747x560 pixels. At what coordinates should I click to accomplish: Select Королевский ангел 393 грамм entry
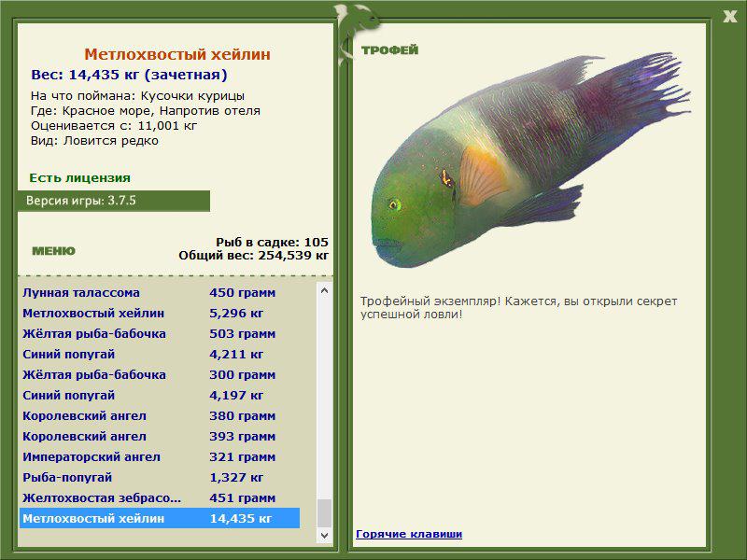[x=160, y=436]
